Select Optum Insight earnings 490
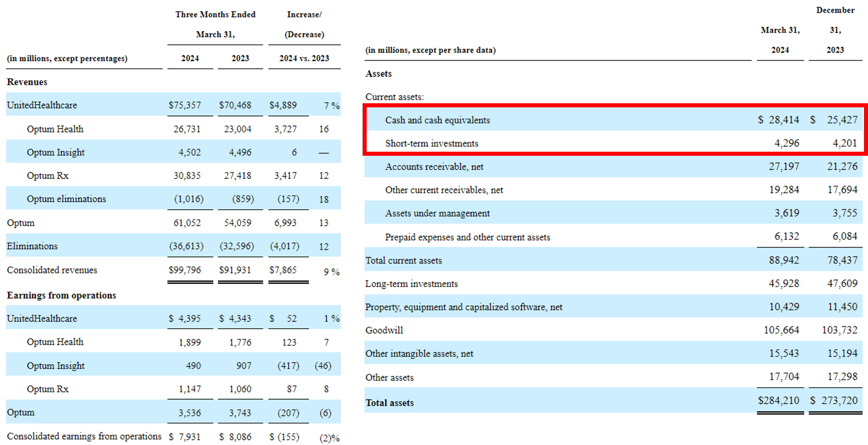This screenshot has width=868, height=445. pyautogui.click(x=193, y=366)
